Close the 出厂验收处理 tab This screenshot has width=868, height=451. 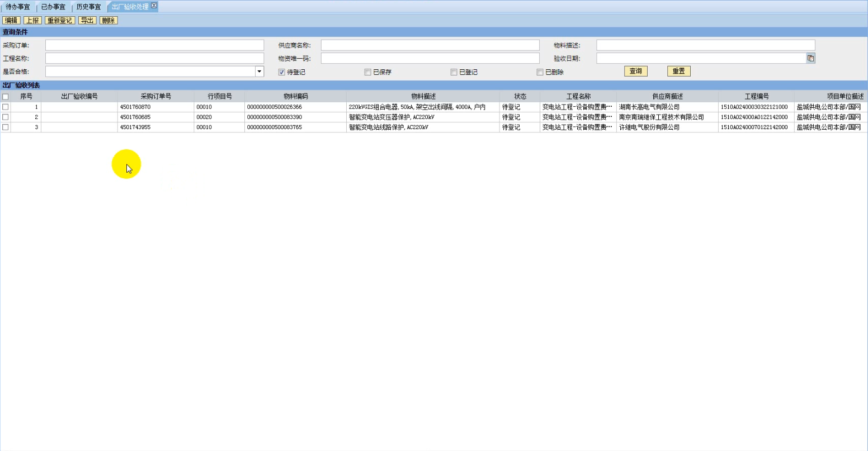[154, 6]
